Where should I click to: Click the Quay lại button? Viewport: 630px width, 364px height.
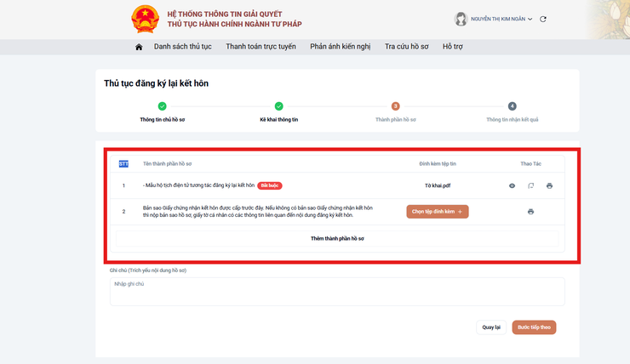(x=491, y=327)
